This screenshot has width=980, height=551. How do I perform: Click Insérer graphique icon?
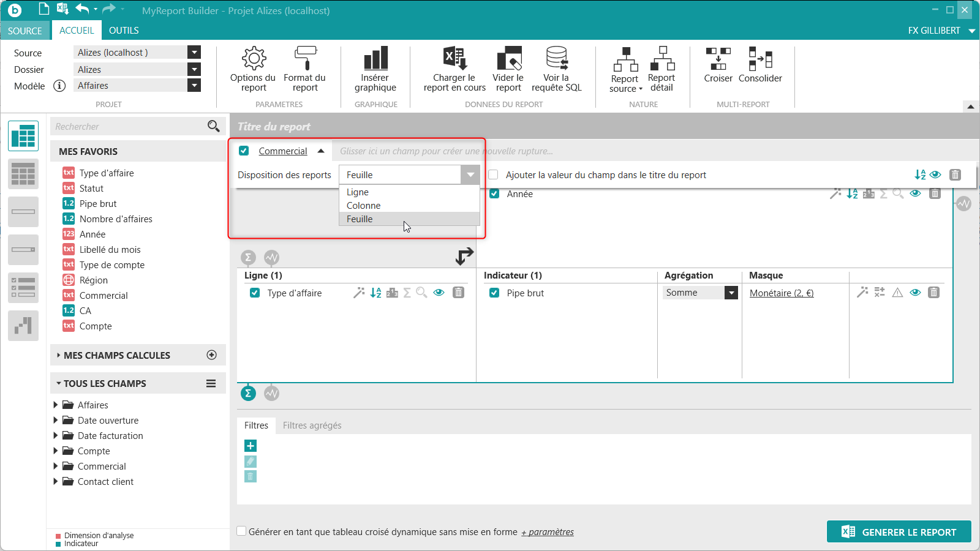pos(375,59)
